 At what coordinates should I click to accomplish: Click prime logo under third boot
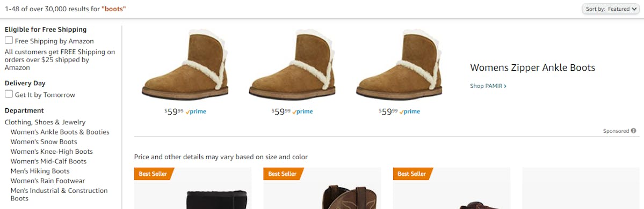(409, 111)
